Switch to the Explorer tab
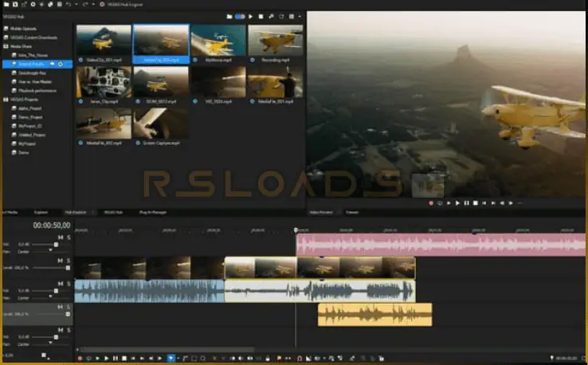 [41, 212]
